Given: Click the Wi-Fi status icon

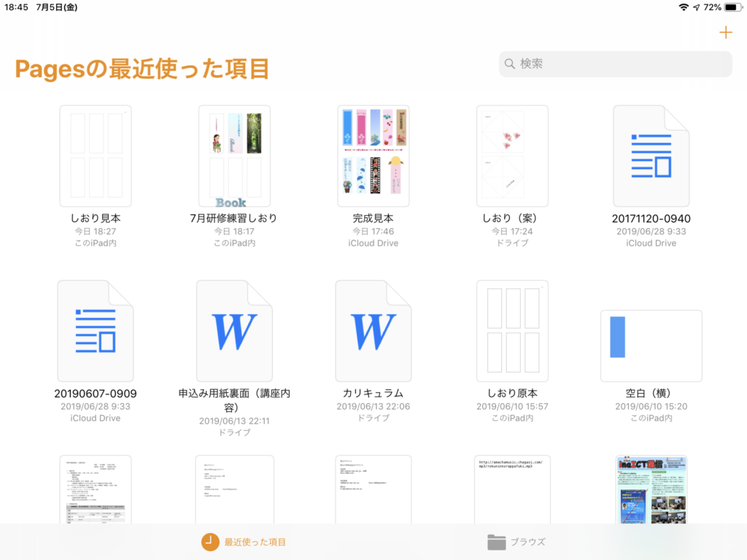Looking at the screenshot, I should tap(684, 7).
